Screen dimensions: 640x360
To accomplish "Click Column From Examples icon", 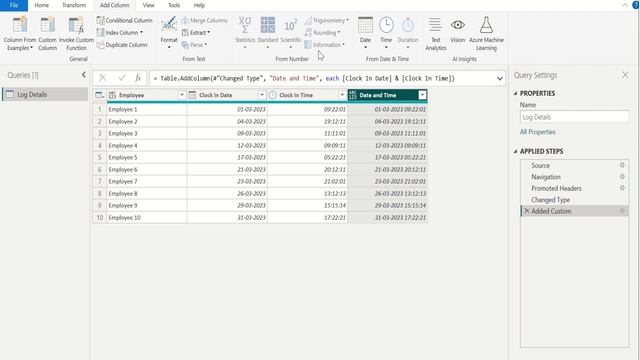I will [x=20, y=25].
